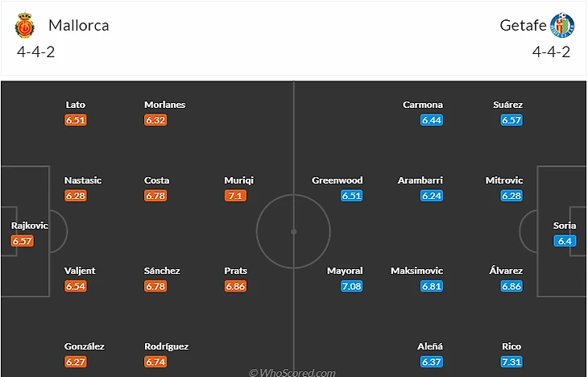Select player name Rodríguez

[167, 346]
